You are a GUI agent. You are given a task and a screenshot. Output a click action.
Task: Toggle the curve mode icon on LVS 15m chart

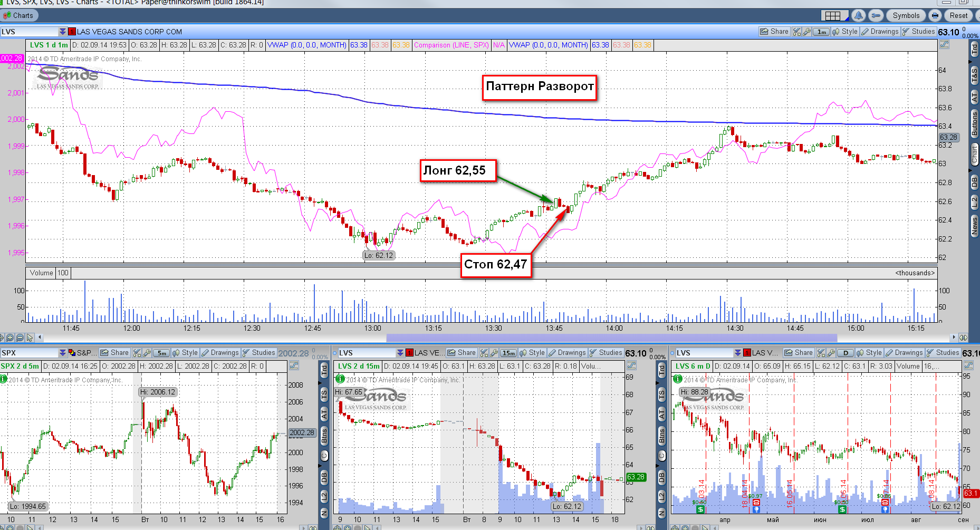click(x=631, y=365)
